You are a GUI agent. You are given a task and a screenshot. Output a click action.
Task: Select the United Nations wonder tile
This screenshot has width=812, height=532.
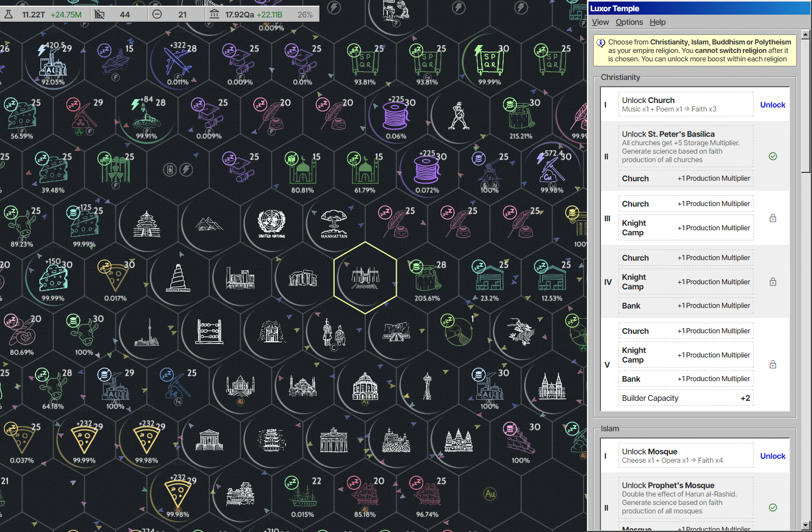(x=271, y=224)
